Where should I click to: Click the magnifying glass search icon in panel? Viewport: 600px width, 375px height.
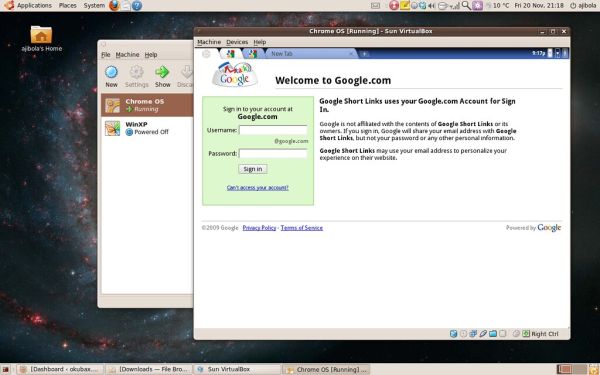coord(466,5)
